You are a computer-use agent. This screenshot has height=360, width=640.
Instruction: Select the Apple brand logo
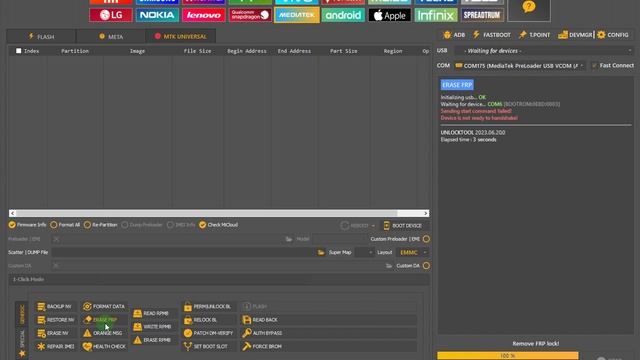[x=390, y=15]
